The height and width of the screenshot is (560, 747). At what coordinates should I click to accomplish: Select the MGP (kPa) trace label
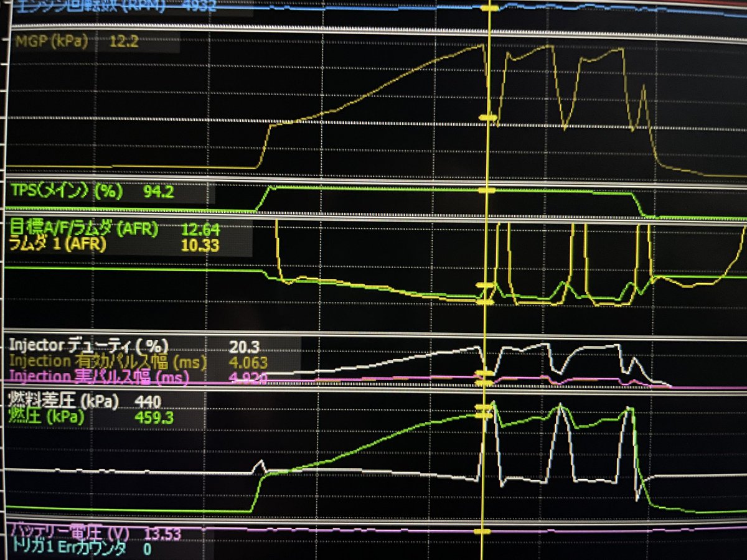coord(50,42)
